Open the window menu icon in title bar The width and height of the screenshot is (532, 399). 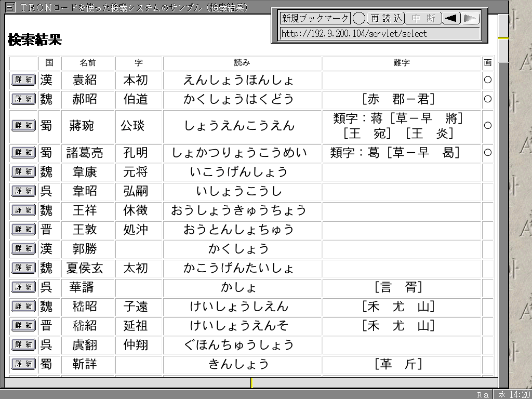coord(9,7)
